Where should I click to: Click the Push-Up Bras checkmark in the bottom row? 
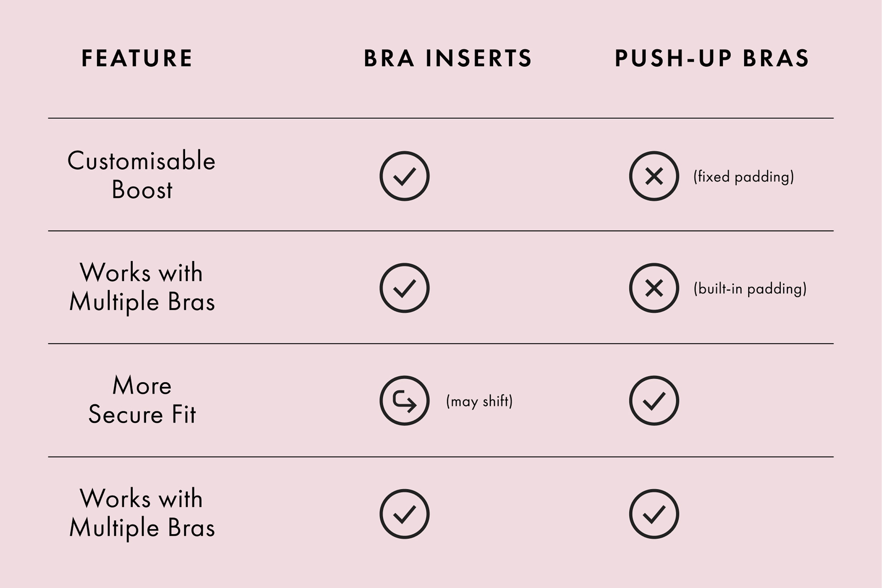[654, 514]
